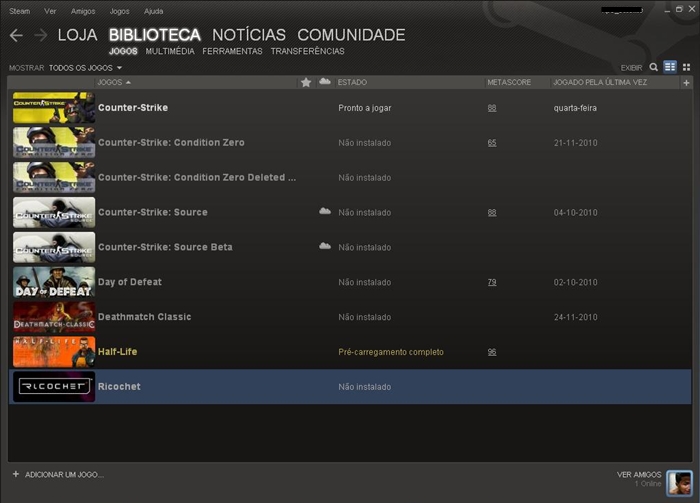Sort by the Jogos column header

pos(114,82)
